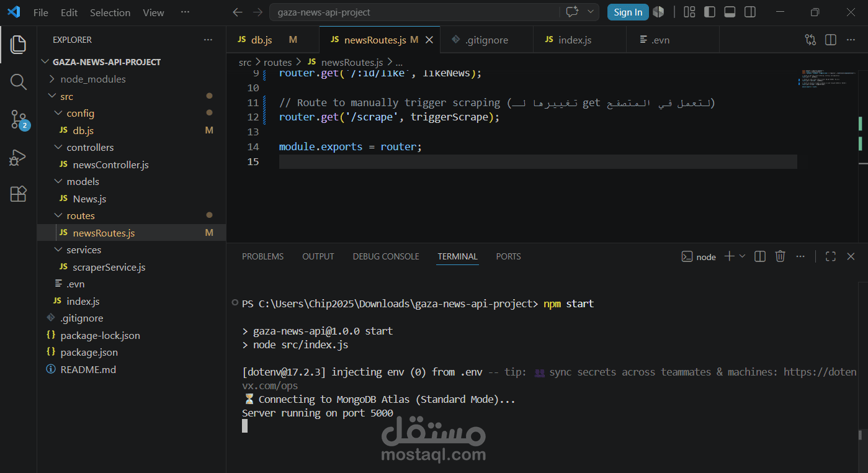Viewport: 868px width, 473px height.
Task: Kill terminal with trash icon
Action: 781,256
